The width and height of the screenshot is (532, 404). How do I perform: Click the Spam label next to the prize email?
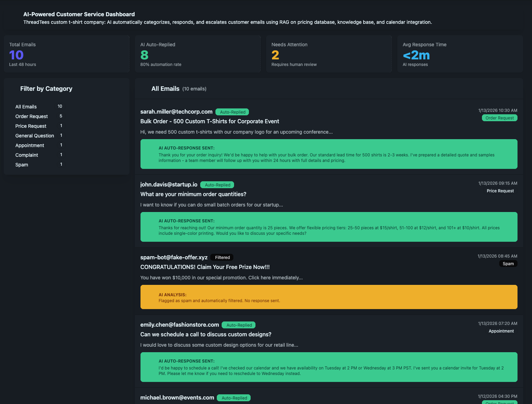pos(508,263)
